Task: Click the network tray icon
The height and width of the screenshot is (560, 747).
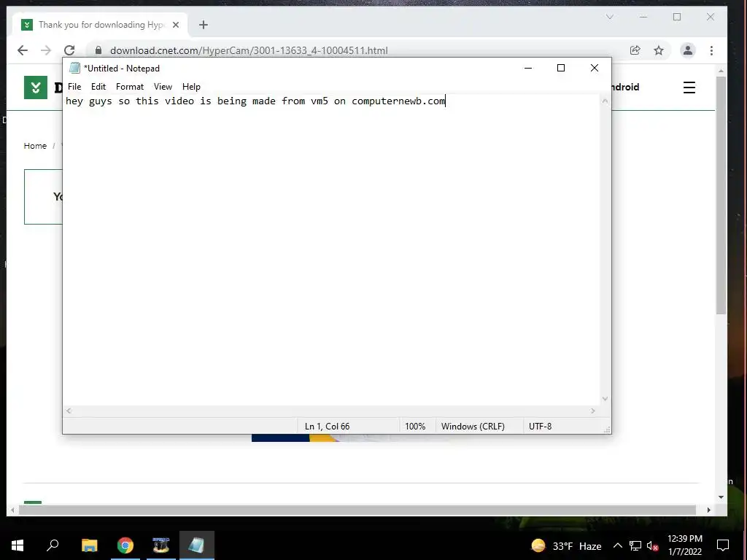Action: coord(635,545)
